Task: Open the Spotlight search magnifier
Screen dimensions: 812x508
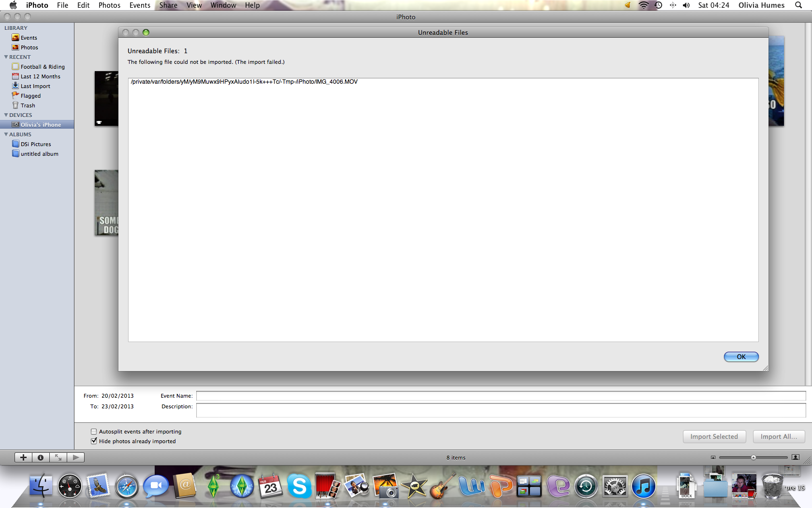Action: (x=798, y=5)
